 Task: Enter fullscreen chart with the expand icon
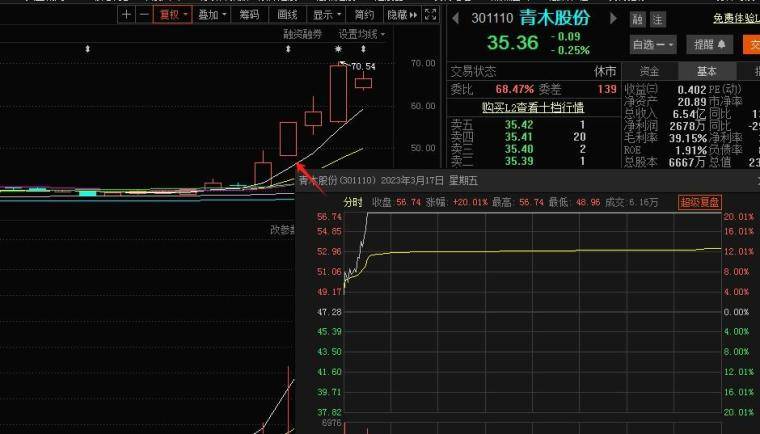click(x=430, y=15)
